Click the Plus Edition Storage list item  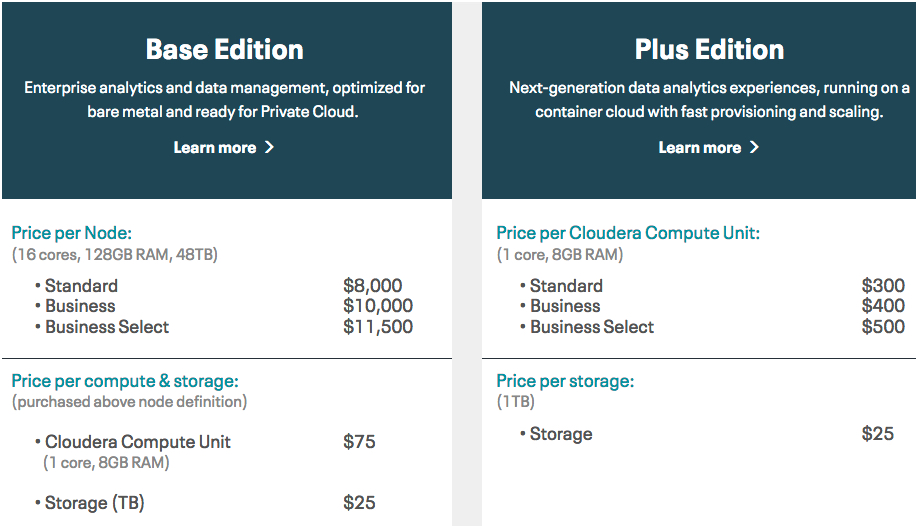[x=561, y=434]
